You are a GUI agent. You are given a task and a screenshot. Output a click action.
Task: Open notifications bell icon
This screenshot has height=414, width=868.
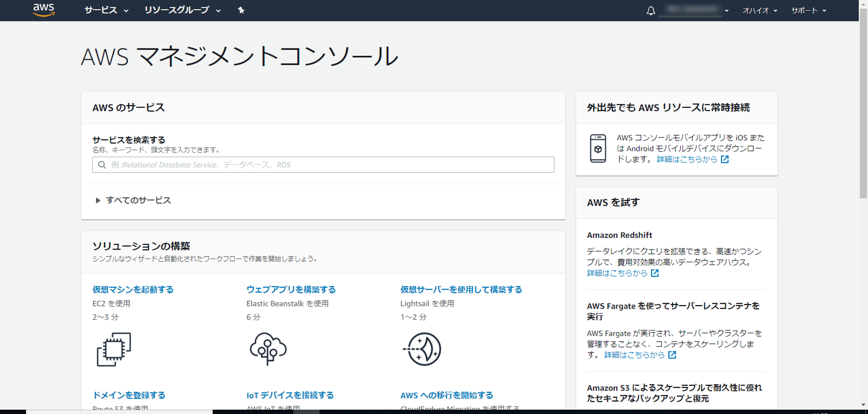click(x=651, y=11)
